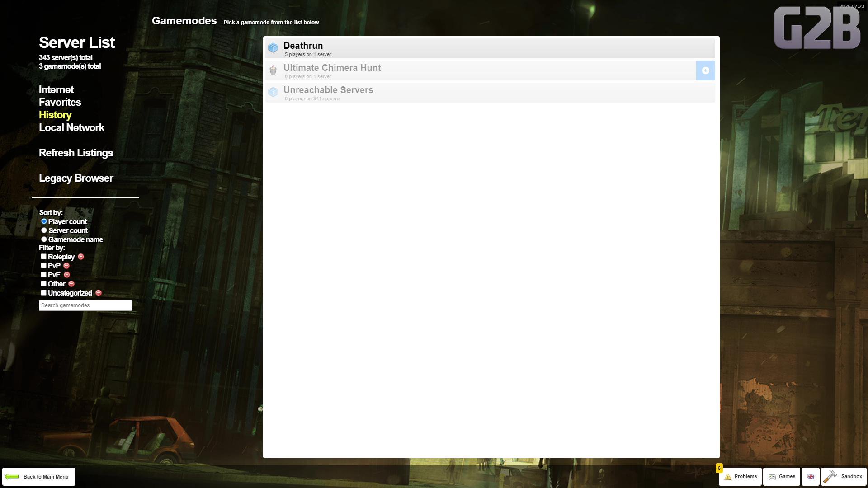Image resolution: width=868 pixels, height=488 pixels.
Task: Click the red exclude icon beside PvE
Action: pos(67,275)
